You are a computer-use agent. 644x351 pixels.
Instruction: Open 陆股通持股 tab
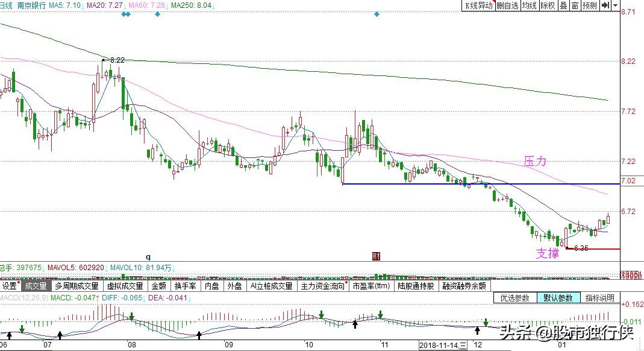(416, 286)
